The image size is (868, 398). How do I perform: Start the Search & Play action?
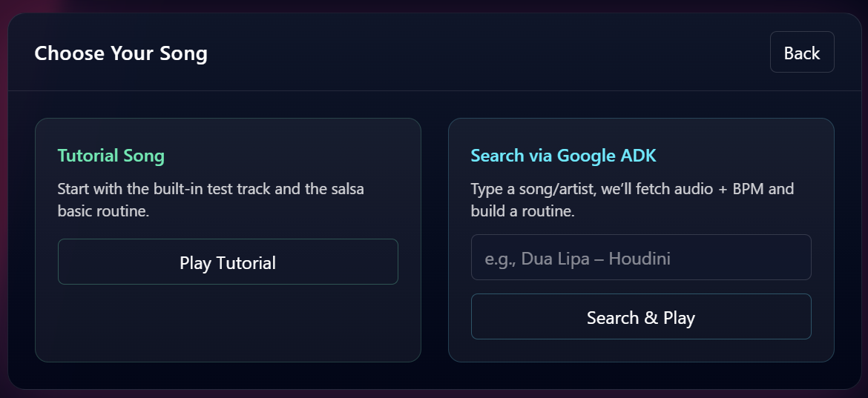[641, 317]
